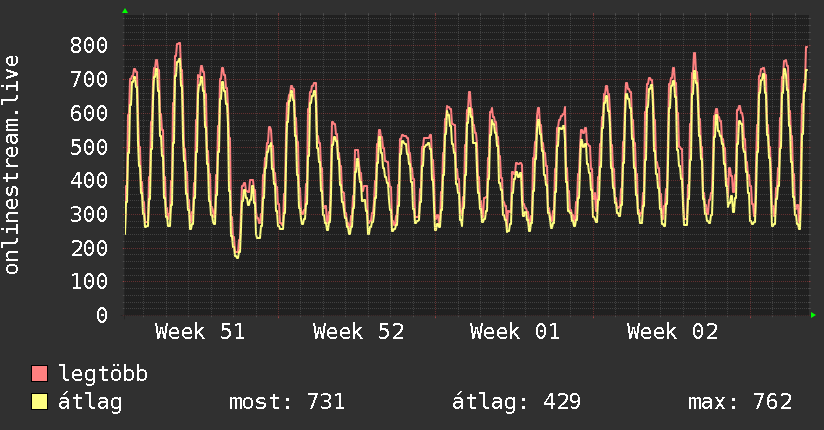824x430 pixels.
Task: Click the Week 51 axis label
Action: click(x=201, y=332)
